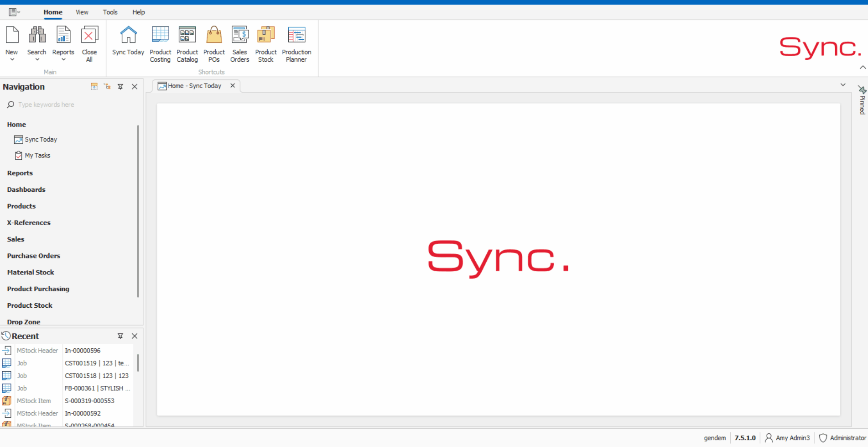This screenshot has width=868, height=447.
Task: Switch to the View ribbon tab
Action: tap(82, 12)
